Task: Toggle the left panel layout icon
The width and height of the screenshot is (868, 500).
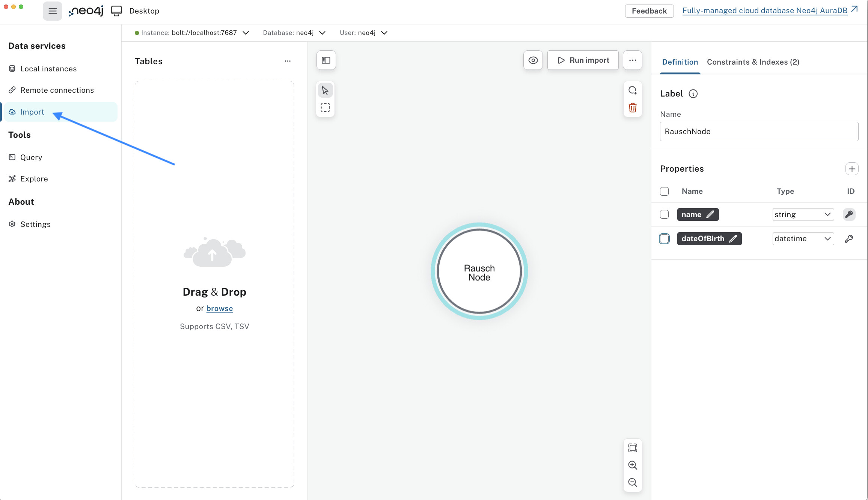Action: click(326, 60)
